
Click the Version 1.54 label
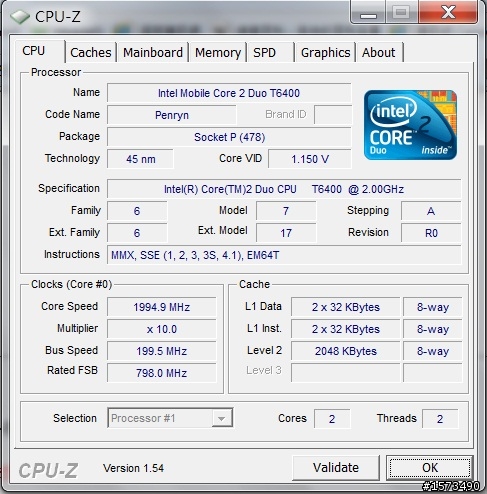(133, 468)
